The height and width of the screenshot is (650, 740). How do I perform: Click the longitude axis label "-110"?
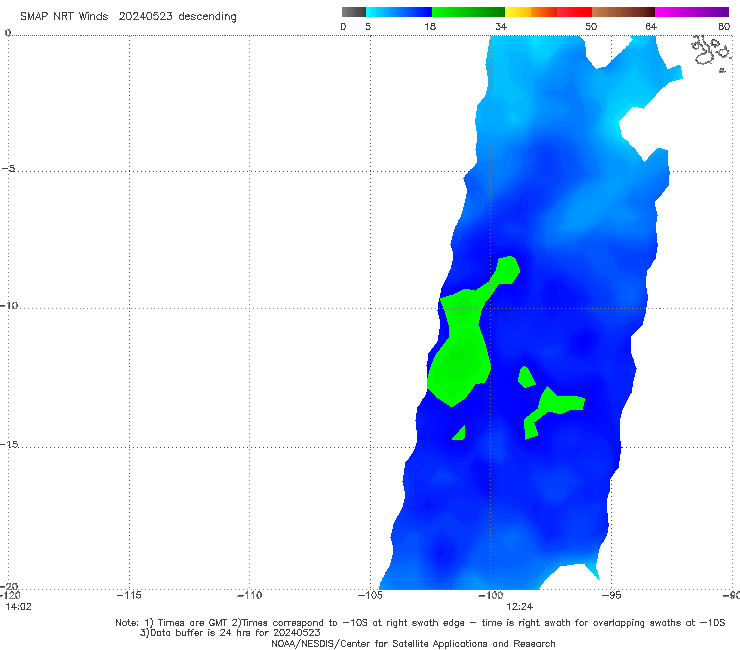pos(249,595)
